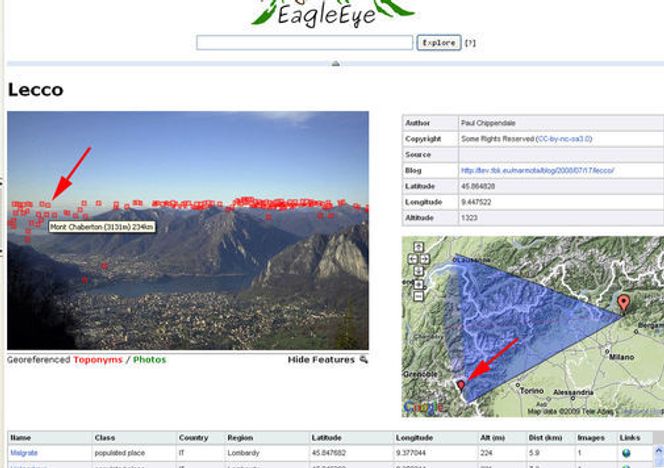Select the Toponyms features view
Screen dimensions: 664x468
coord(98,360)
